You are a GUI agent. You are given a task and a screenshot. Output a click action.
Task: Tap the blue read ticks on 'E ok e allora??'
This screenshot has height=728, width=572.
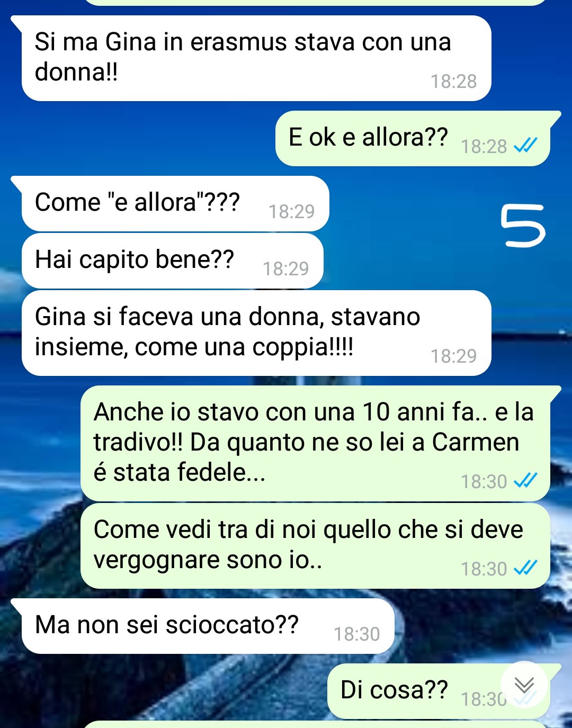click(526, 145)
